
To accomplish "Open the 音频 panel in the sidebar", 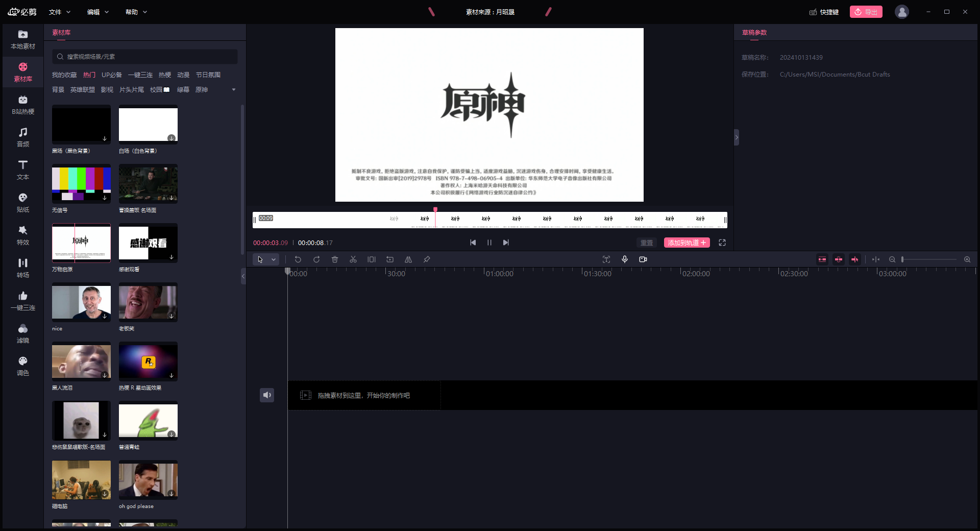I will tap(22, 137).
